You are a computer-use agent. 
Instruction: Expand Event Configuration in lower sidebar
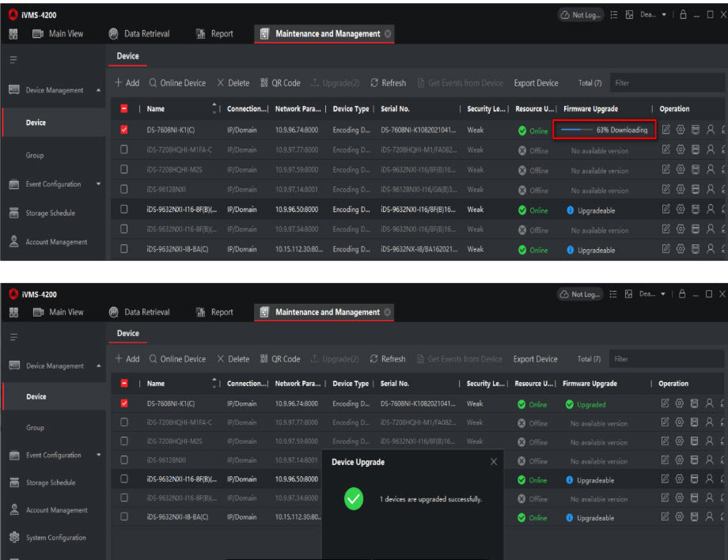98,456
